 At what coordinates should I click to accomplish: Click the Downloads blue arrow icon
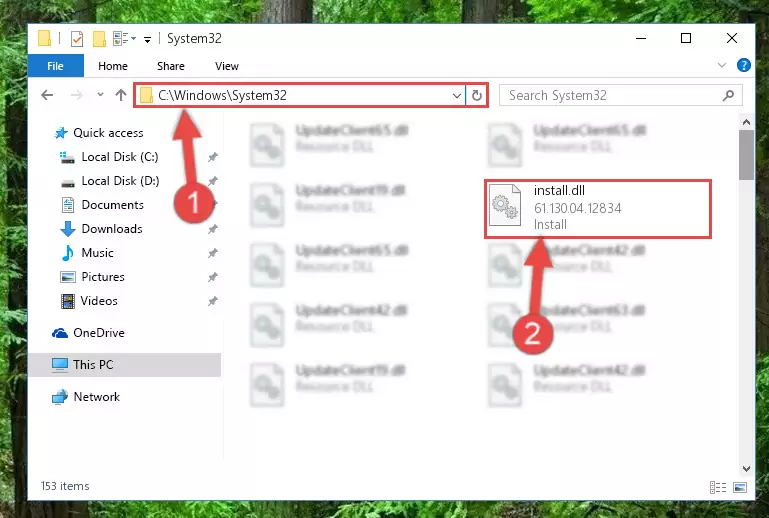[68, 229]
